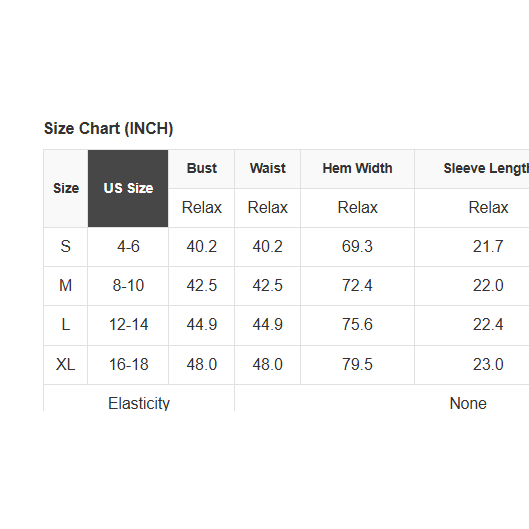Select the S size row label
The height and width of the screenshot is (529, 529).
pyautogui.click(x=65, y=247)
